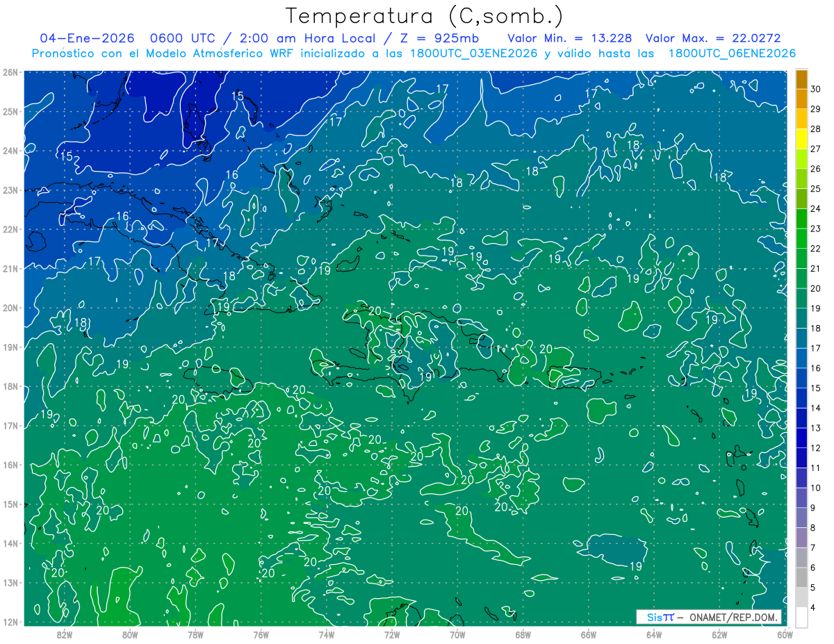Click the "26" label on the color scale
This screenshot has height=644, width=834.
pyautogui.click(x=816, y=169)
